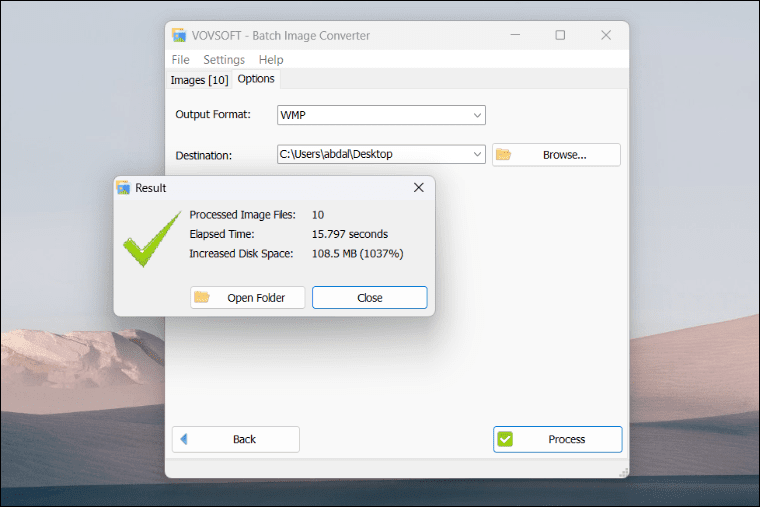Viewport: 760px width, 507px height.
Task: Select the Options tab
Action: pyautogui.click(x=256, y=79)
